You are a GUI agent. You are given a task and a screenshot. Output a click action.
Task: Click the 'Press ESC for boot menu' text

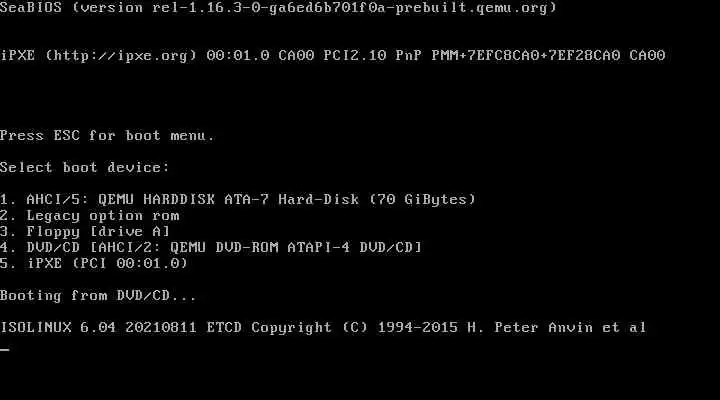[x=107, y=135]
